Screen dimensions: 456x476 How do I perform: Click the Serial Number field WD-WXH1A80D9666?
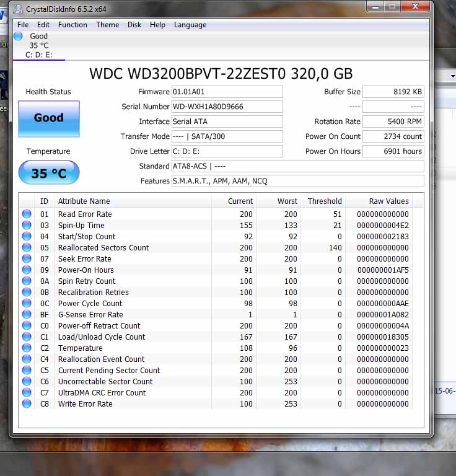pyautogui.click(x=227, y=107)
